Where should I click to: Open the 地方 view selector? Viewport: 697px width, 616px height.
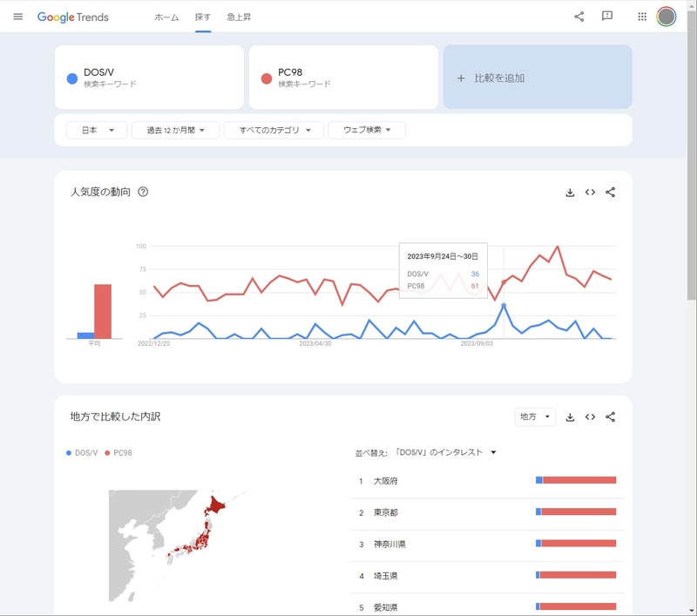[535, 416]
